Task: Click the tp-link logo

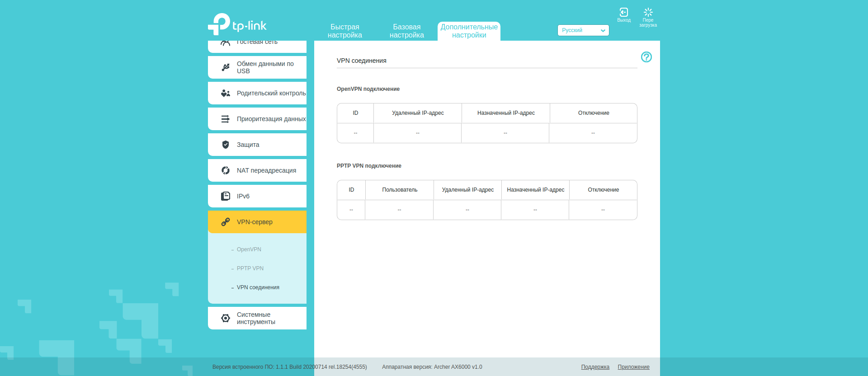Action: point(237,24)
